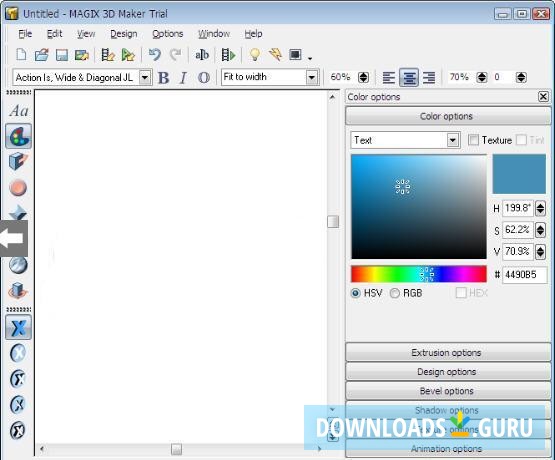Save using the floppy disk icon

pyautogui.click(x=62, y=55)
